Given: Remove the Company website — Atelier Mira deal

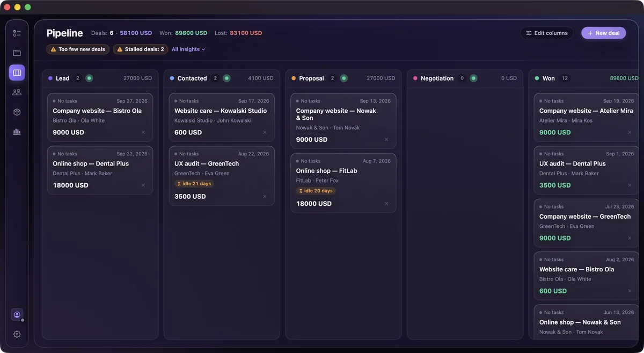Looking at the screenshot, I should 630,132.
